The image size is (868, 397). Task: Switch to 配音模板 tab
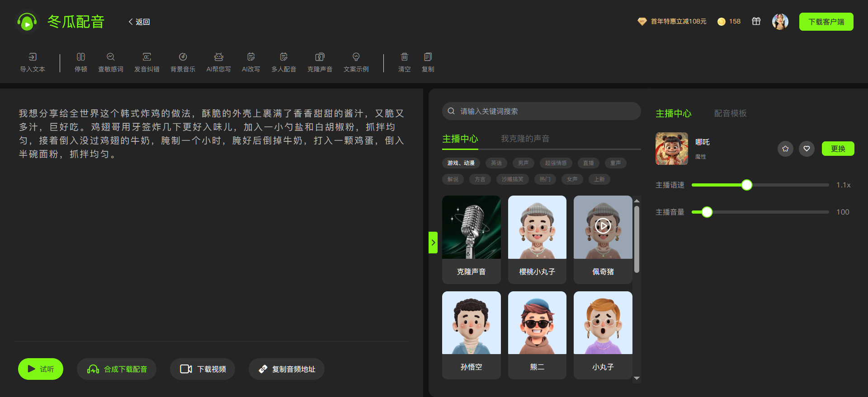[x=731, y=113]
